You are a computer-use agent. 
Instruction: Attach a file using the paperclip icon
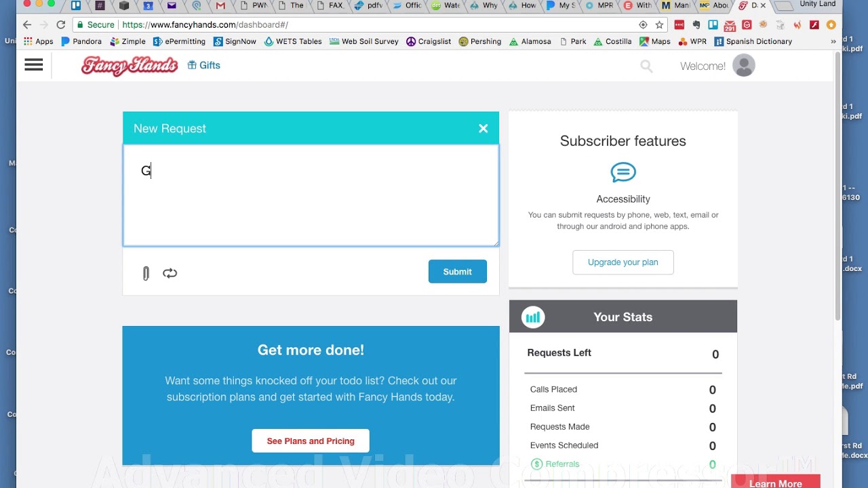tap(146, 273)
